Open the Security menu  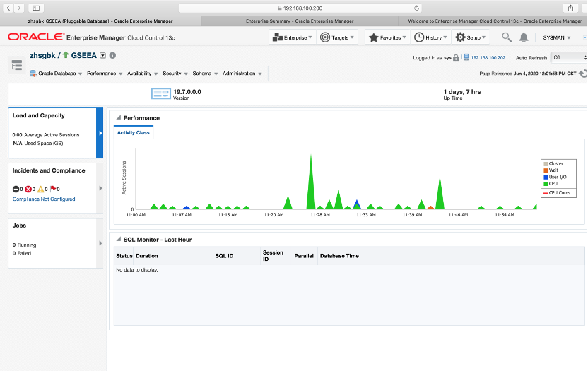pyautogui.click(x=175, y=74)
